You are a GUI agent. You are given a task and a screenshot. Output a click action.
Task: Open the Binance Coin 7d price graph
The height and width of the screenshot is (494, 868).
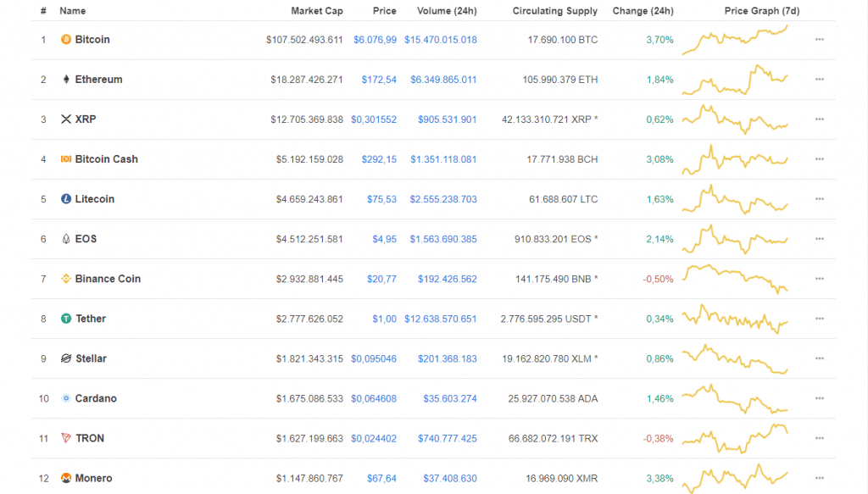coord(735,278)
